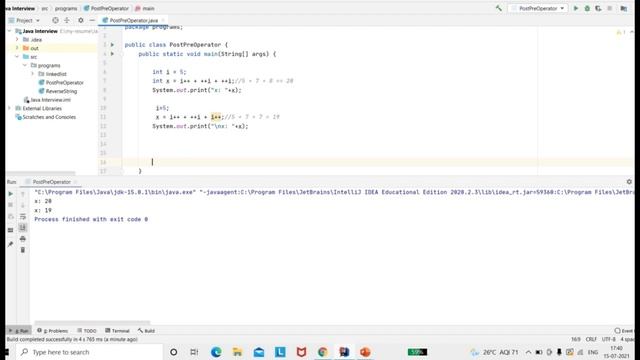This screenshot has height=360, width=640.
Task: Click the CRLF line separator in the status bar
Action: (x=591, y=339)
